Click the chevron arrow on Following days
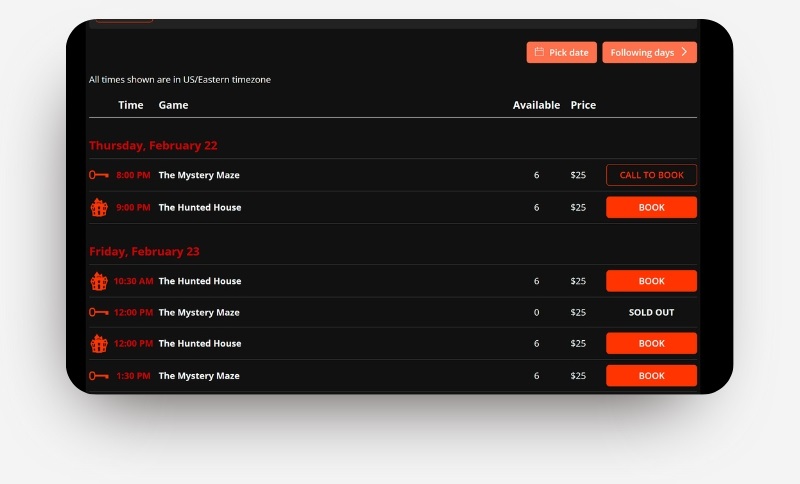The height and width of the screenshot is (484, 800). [x=684, y=52]
